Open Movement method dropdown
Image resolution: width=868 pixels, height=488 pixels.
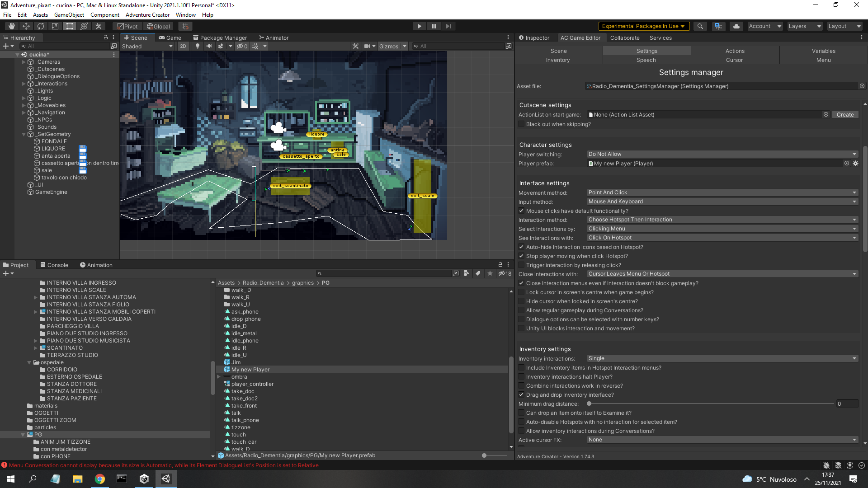pyautogui.click(x=722, y=192)
